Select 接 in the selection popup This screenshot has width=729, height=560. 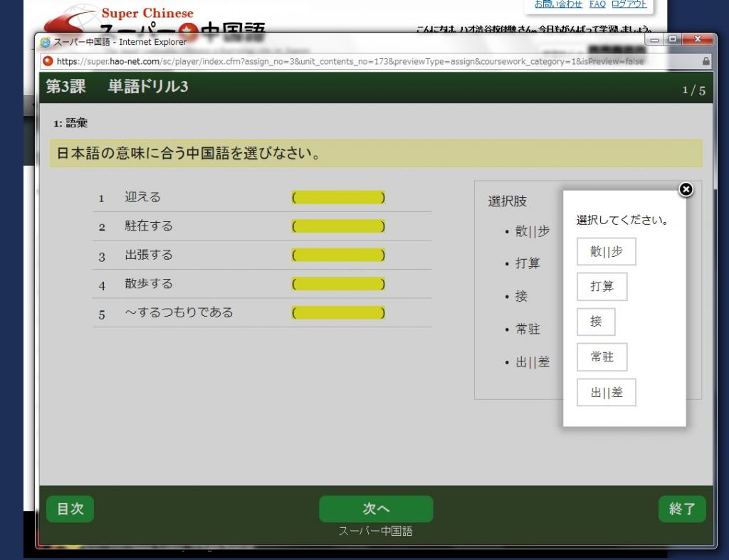(596, 322)
